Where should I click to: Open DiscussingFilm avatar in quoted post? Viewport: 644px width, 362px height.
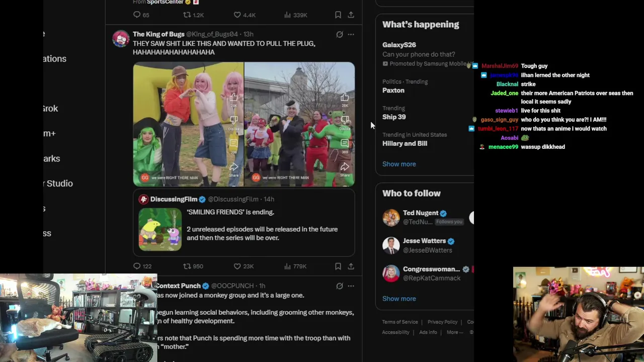tap(143, 199)
